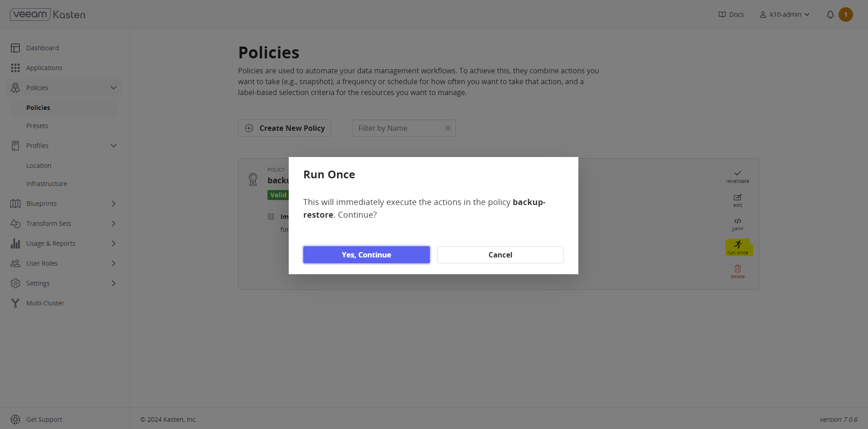Click the Filter by Name input
The height and width of the screenshot is (429, 868).
click(398, 128)
